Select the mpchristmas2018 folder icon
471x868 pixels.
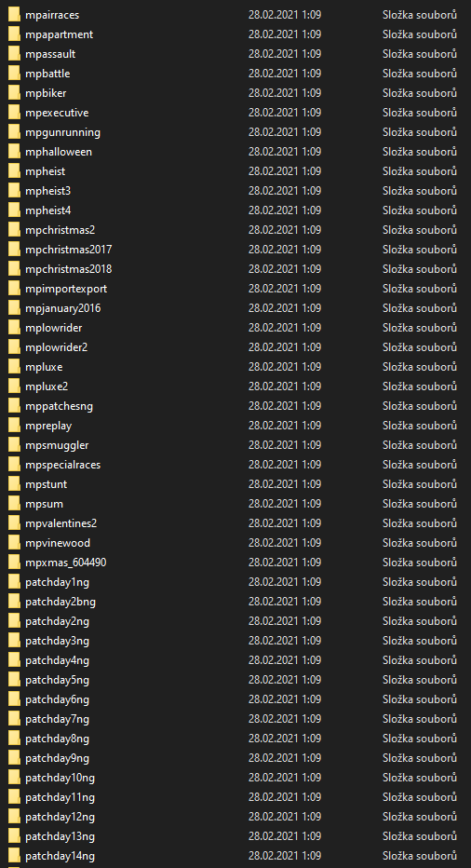[x=14, y=269]
